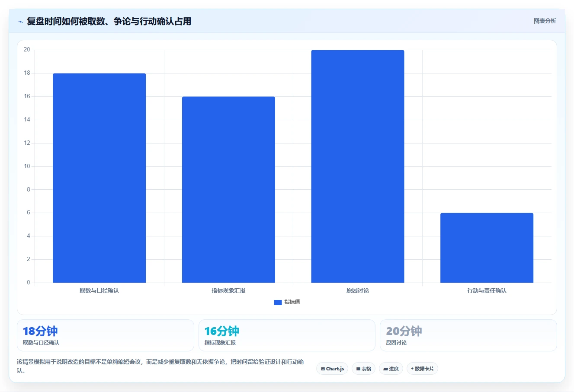Open the 20分钟 data card
Screen dimensions: 574x392
click(468, 335)
